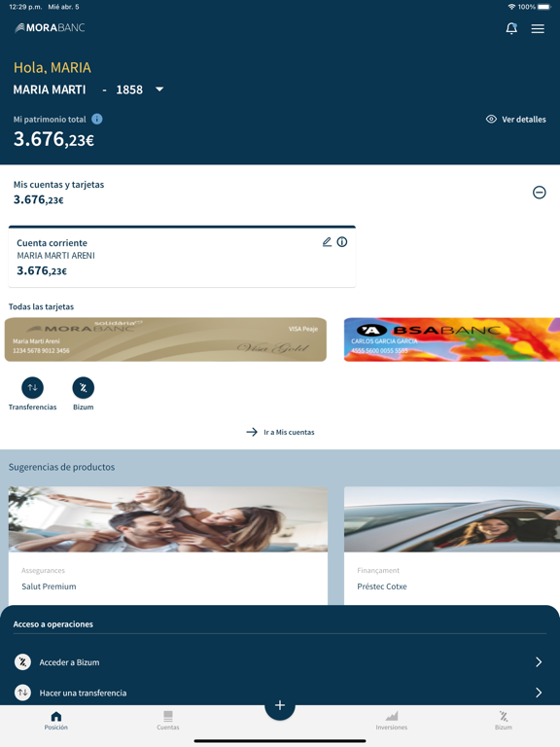The image size is (560, 747).
Task: Tap Hacer una transferencia row icon
Action: [22, 693]
